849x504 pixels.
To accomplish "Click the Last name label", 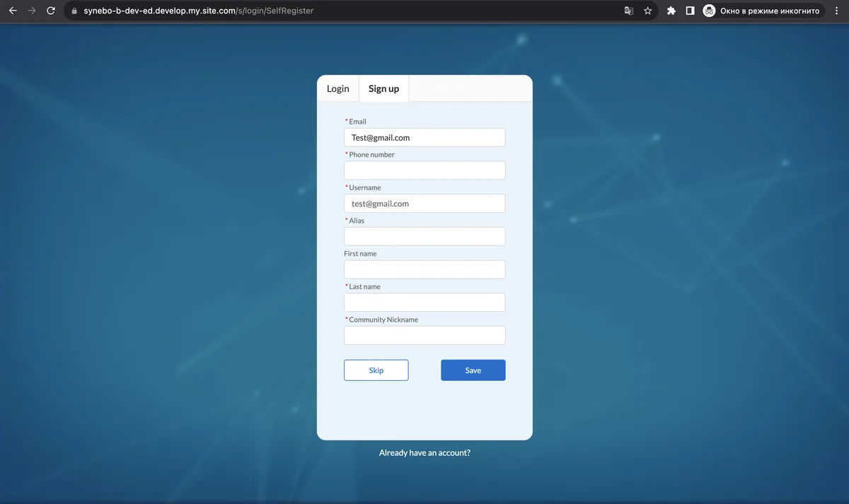I will click(x=364, y=286).
